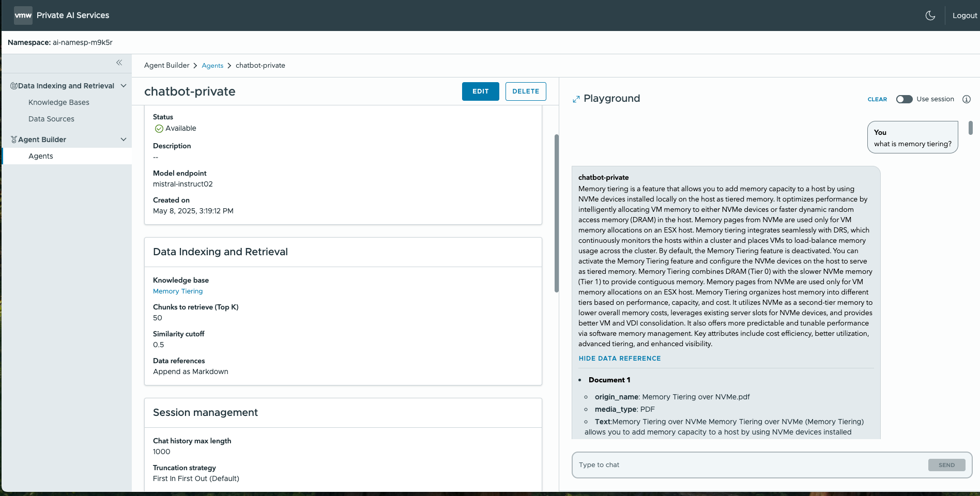Open the Memory Tiering knowledge base link

[x=178, y=291]
